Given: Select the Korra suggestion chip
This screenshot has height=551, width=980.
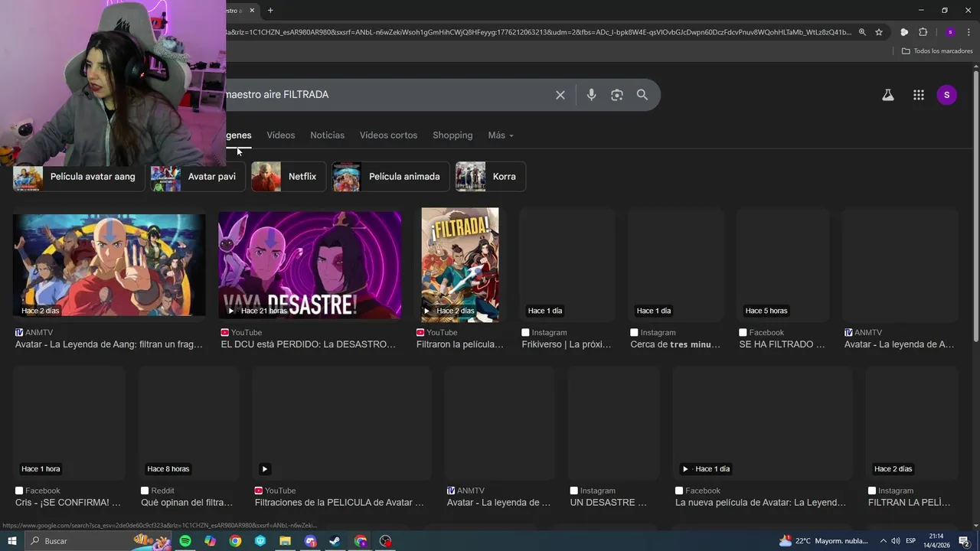Looking at the screenshot, I should coord(490,177).
